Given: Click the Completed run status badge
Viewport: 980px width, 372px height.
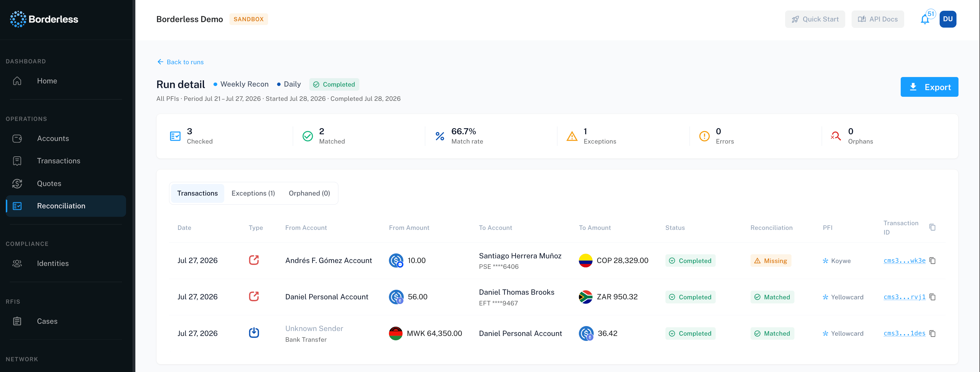Looking at the screenshot, I should click(x=334, y=84).
